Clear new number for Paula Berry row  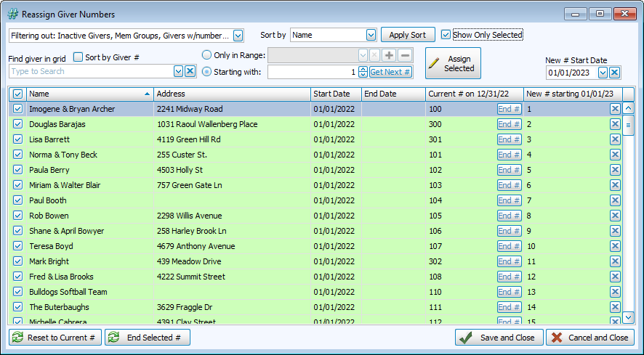tap(615, 170)
